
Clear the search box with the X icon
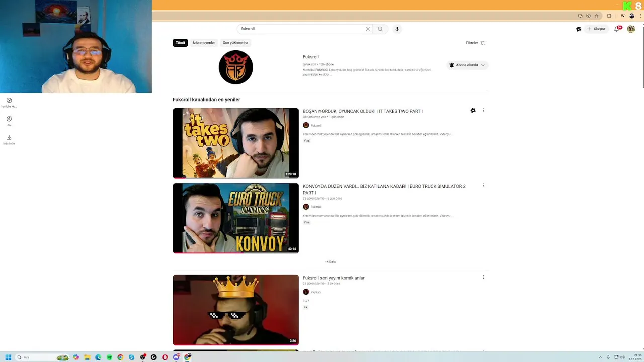[368, 29]
